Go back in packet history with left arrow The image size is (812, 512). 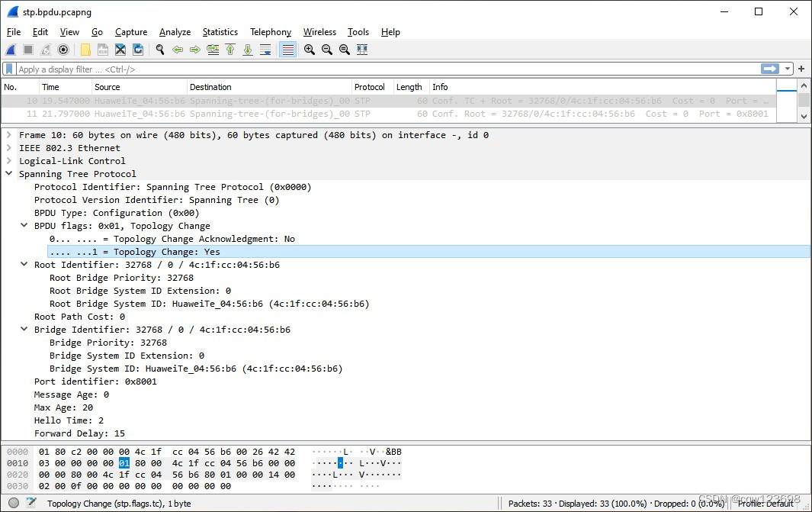click(178, 50)
